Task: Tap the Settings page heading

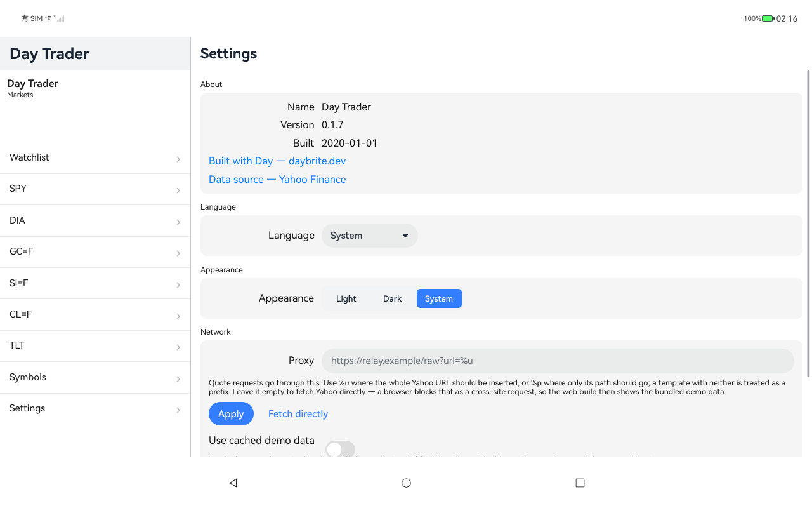Action: click(228, 53)
